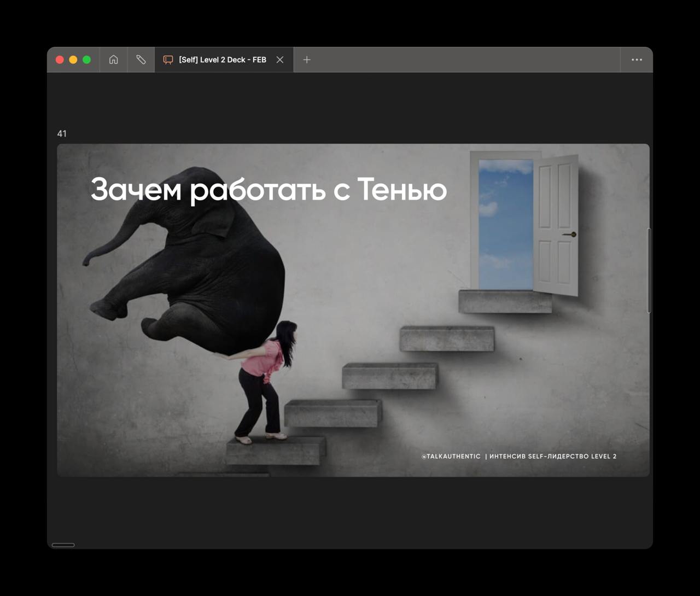This screenshot has width=700, height=596.
Task: Add a new tab with the plus icon
Action: pyautogui.click(x=307, y=60)
